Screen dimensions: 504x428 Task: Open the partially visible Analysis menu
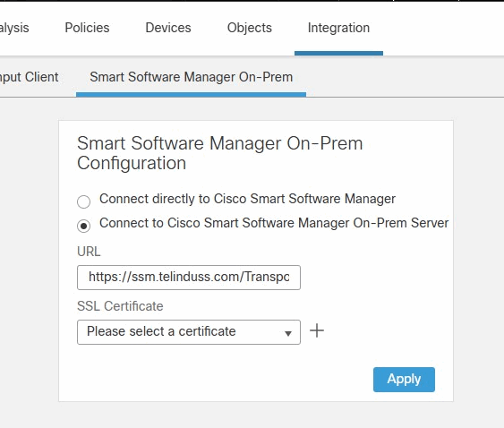click(14, 29)
